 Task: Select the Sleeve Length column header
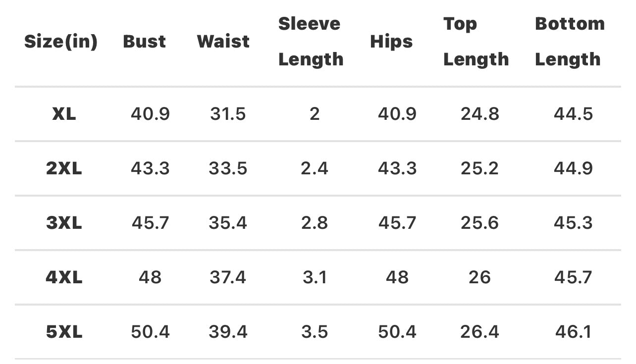click(x=311, y=42)
